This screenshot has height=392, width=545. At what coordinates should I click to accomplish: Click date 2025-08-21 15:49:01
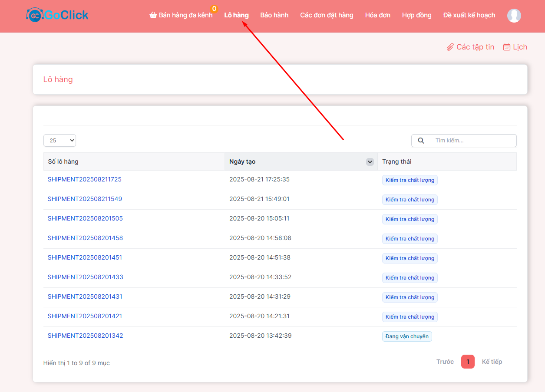(259, 199)
